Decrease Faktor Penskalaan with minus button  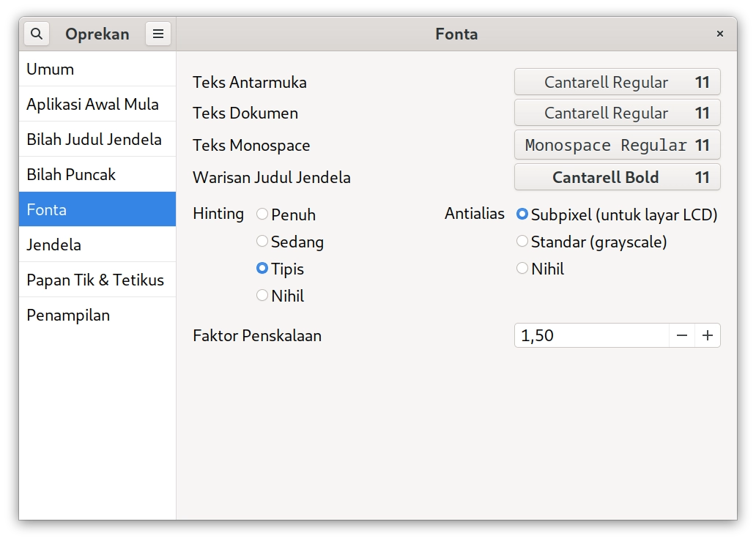click(681, 335)
